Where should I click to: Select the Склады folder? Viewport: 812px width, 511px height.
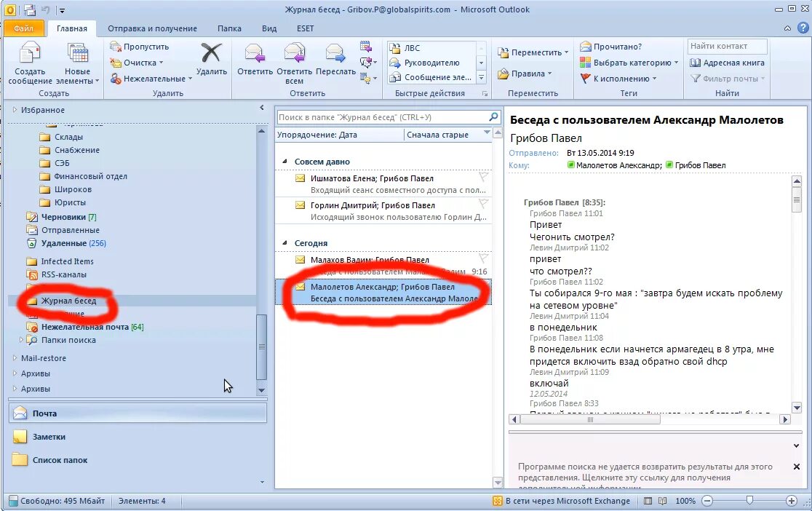(x=69, y=138)
